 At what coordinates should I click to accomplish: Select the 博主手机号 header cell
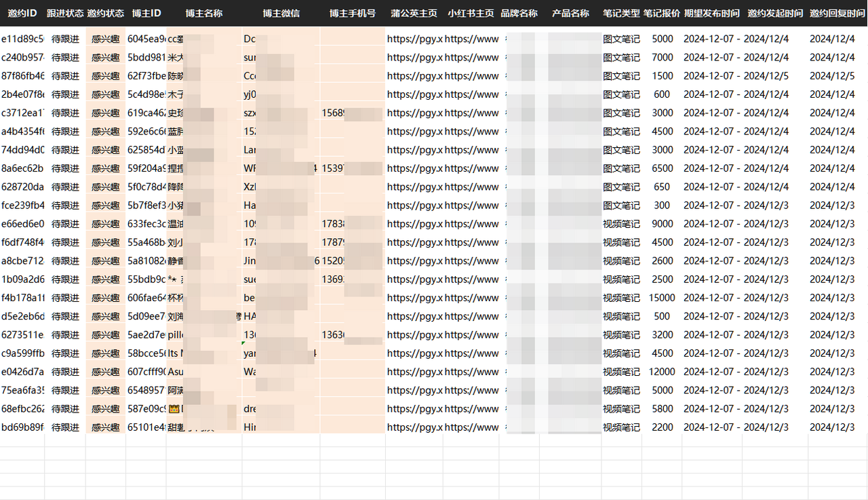click(x=352, y=14)
